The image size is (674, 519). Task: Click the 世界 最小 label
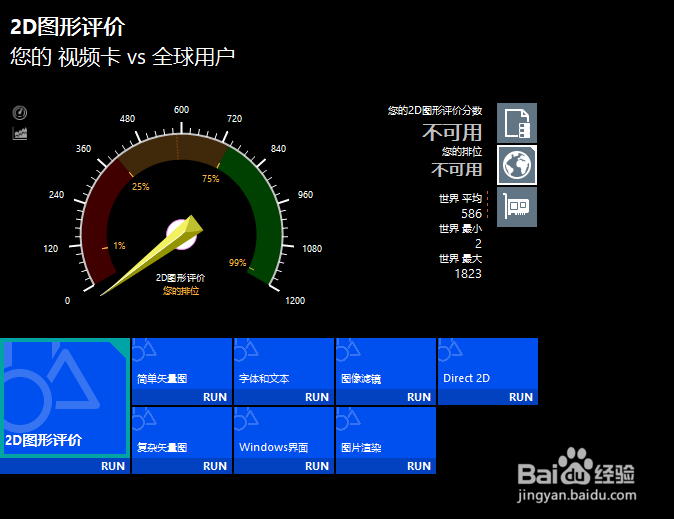click(x=460, y=229)
